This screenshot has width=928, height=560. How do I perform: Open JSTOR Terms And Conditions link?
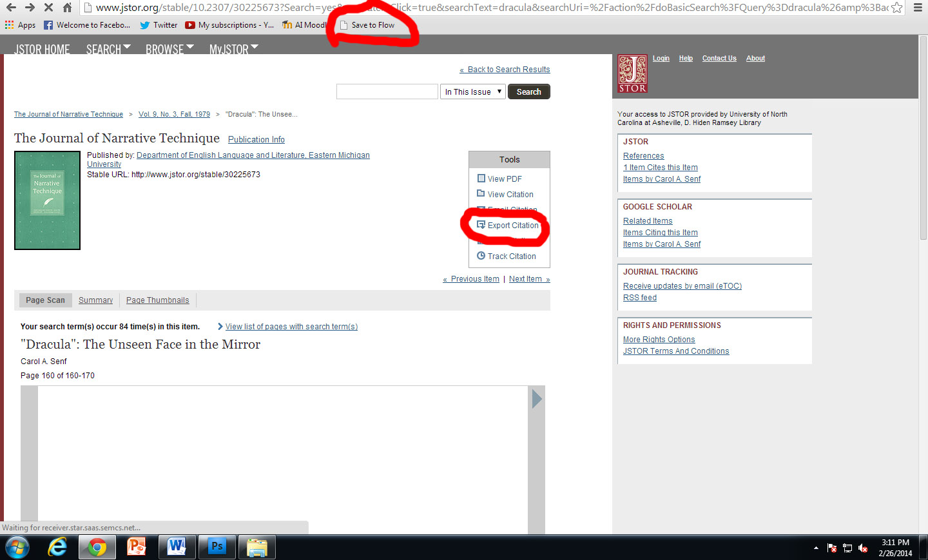tap(676, 351)
